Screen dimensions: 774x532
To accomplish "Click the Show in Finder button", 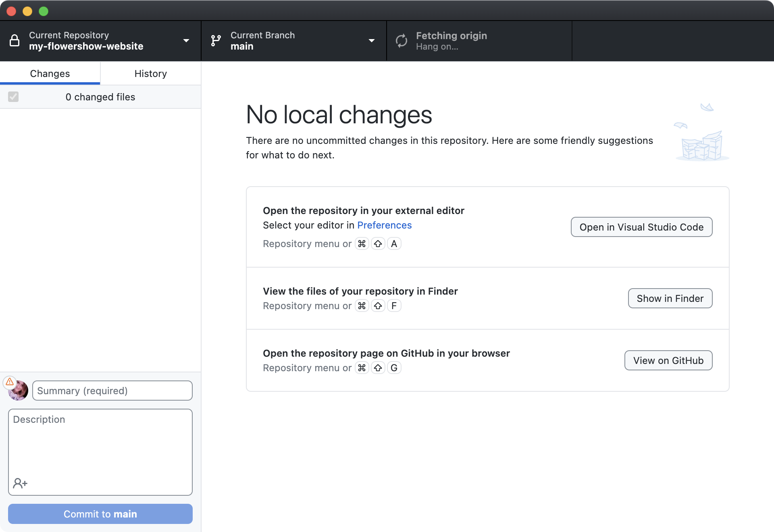I will pyautogui.click(x=670, y=299).
